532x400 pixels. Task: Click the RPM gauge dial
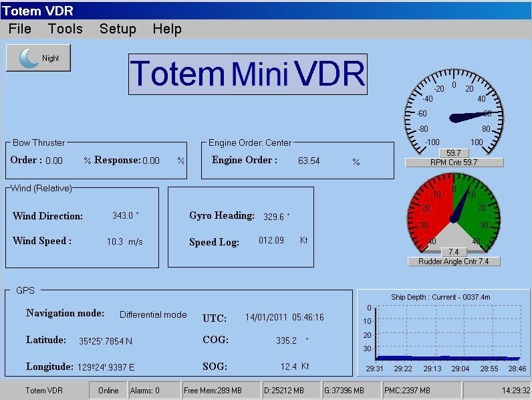coord(454,112)
